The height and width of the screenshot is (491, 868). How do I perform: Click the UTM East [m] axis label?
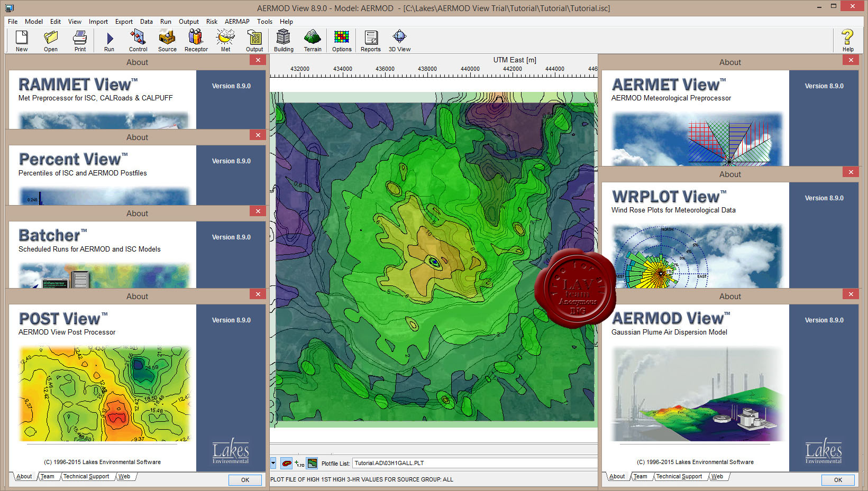click(515, 60)
